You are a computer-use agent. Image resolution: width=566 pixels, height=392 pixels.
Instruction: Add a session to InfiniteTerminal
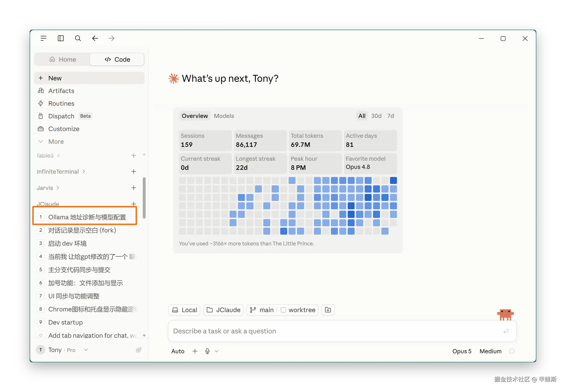pyautogui.click(x=134, y=172)
